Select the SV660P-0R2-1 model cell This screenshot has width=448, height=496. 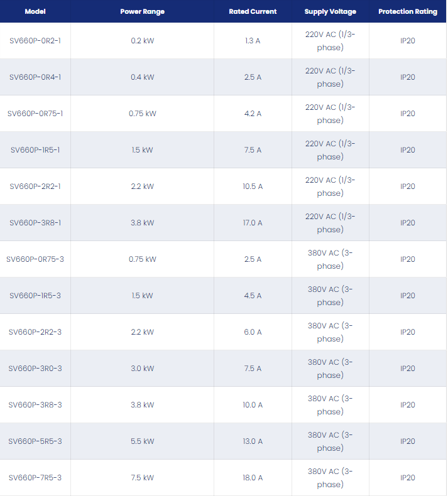[x=35, y=41]
